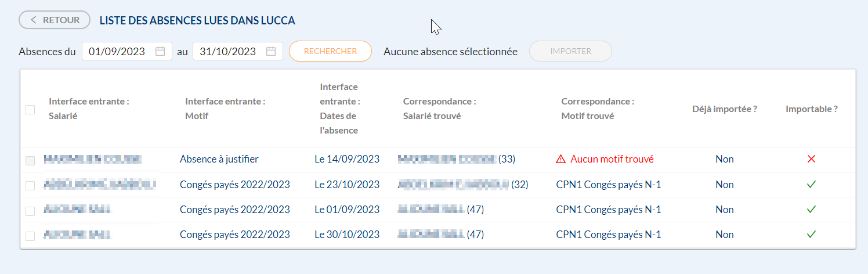Viewport: 868px width, 274px height.
Task: Open the end date calendar picker icon
Action: point(271,51)
